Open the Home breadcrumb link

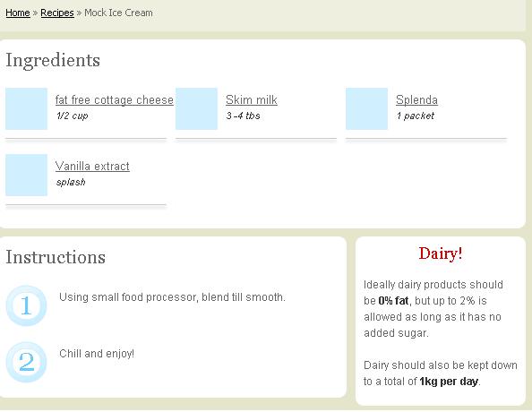pyautogui.click(x=18, y=13)
